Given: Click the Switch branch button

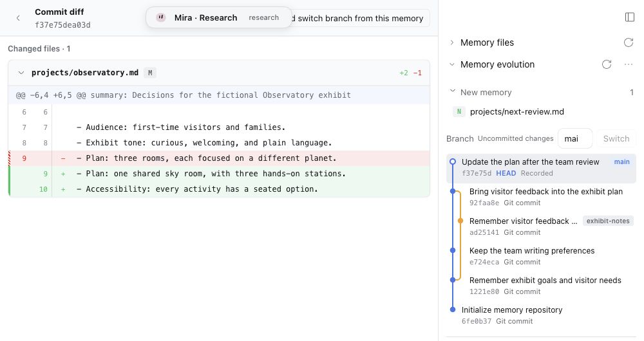Looking at the screenshot, I should coord(616,139).
